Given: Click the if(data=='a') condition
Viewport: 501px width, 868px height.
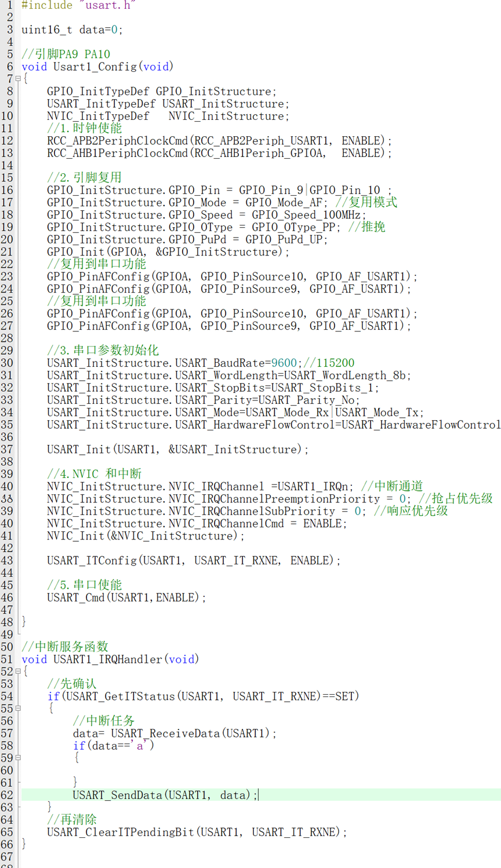Looking at the screenshot, I should 114,746.
